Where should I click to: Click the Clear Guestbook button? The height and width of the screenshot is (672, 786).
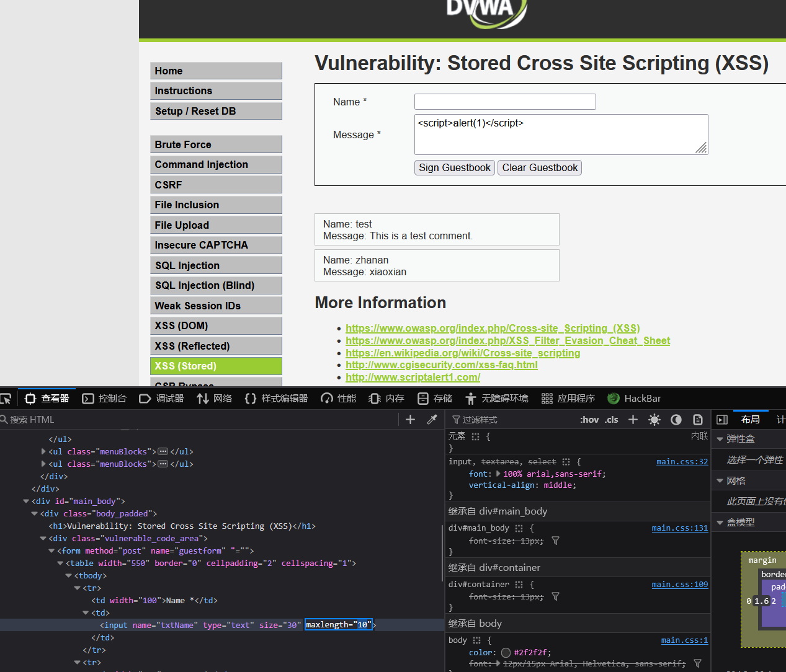(540, 167)
